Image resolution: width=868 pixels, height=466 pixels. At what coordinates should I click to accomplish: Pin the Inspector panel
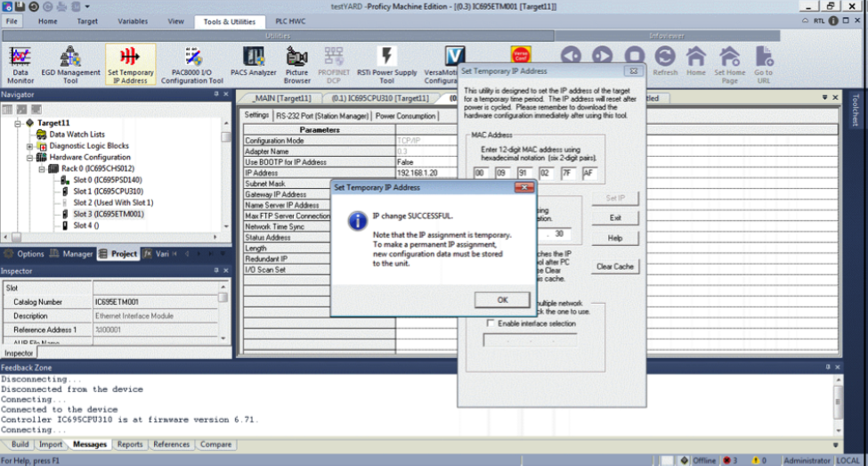tap(216, 270)
